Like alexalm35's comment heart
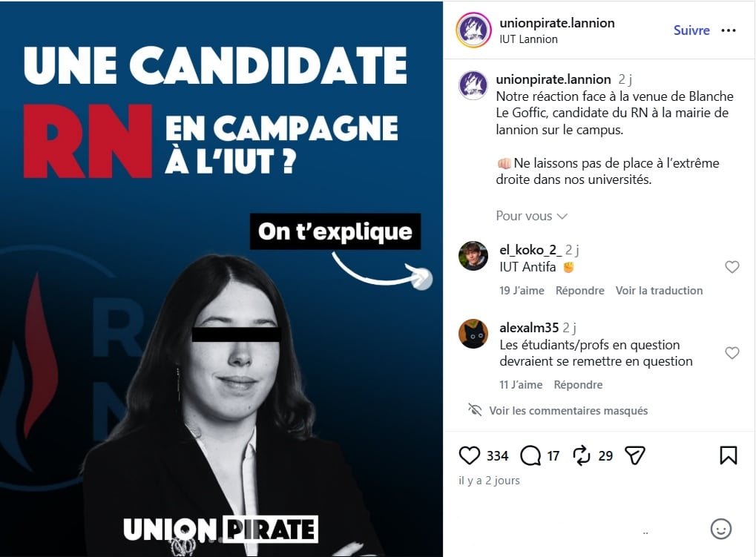Screen dimensions: 756x557 [732, 353]
